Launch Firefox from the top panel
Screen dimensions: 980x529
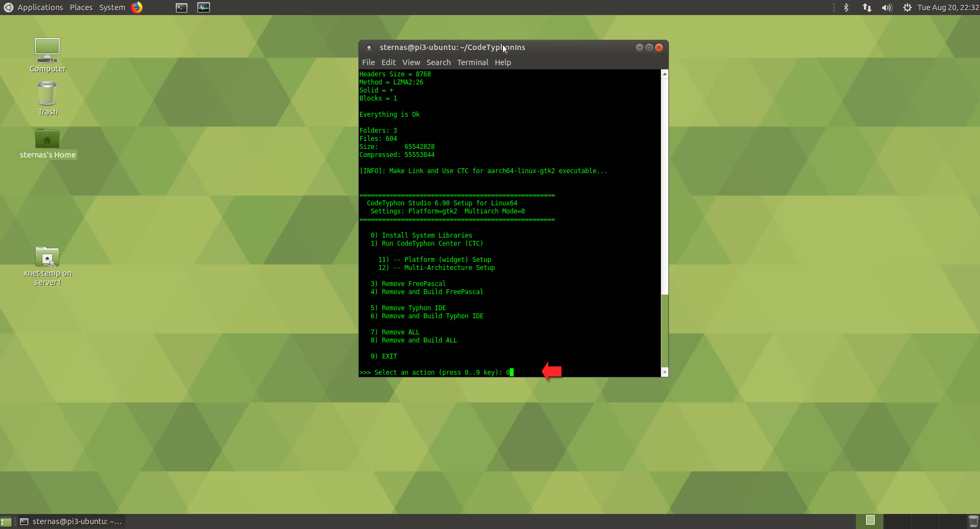tap(137, 8)
